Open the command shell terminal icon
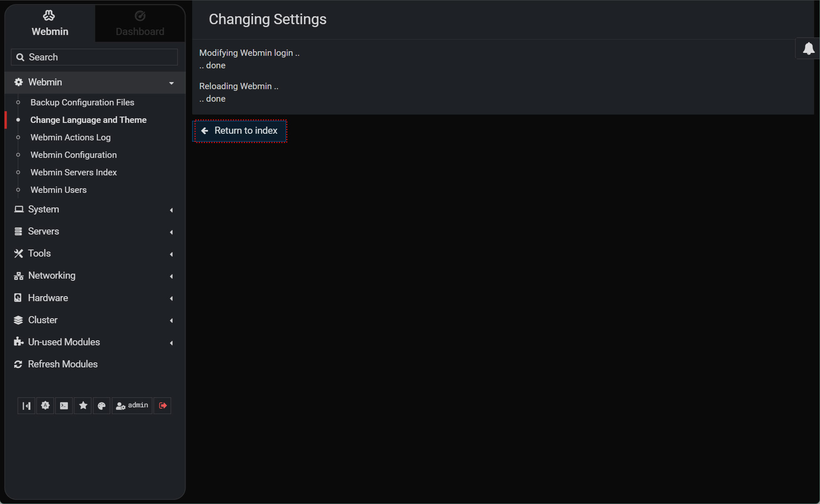This screenshot has height=504, width=820. point(64,406)
